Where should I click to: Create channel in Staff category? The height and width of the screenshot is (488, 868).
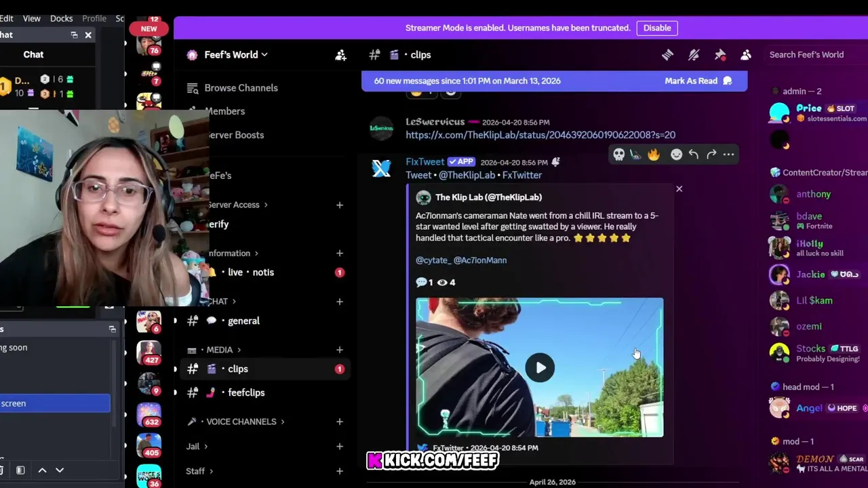point(339,471)
